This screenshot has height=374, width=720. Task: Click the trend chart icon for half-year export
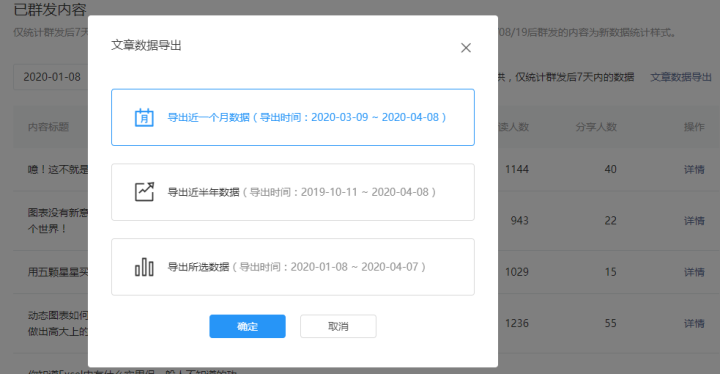coord(144,192)
